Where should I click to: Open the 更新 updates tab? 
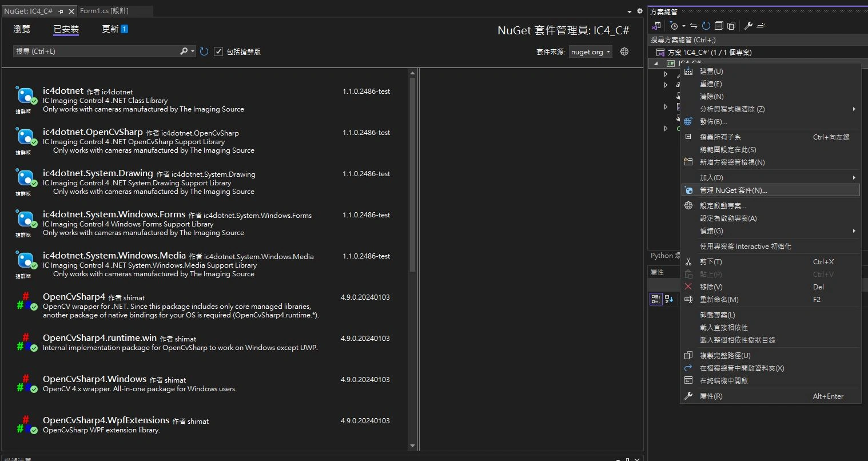pos(110,29)
